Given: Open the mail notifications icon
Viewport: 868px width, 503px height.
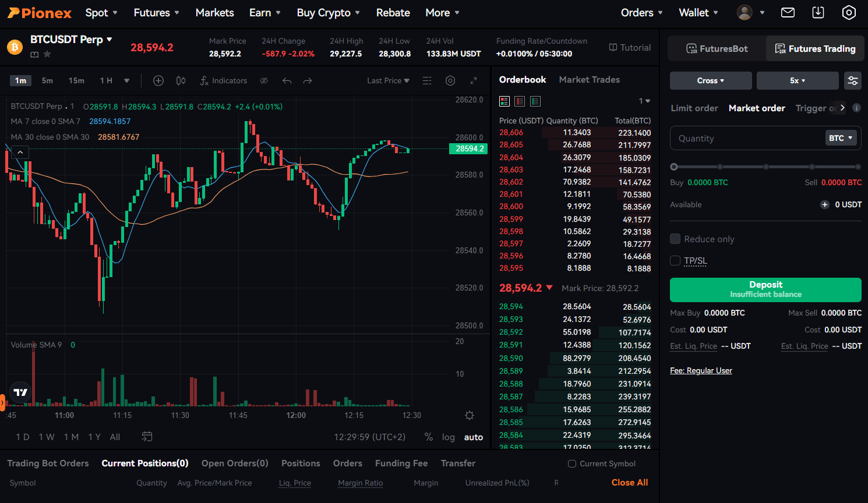Looking at the screenshot, I should [788, 13].
